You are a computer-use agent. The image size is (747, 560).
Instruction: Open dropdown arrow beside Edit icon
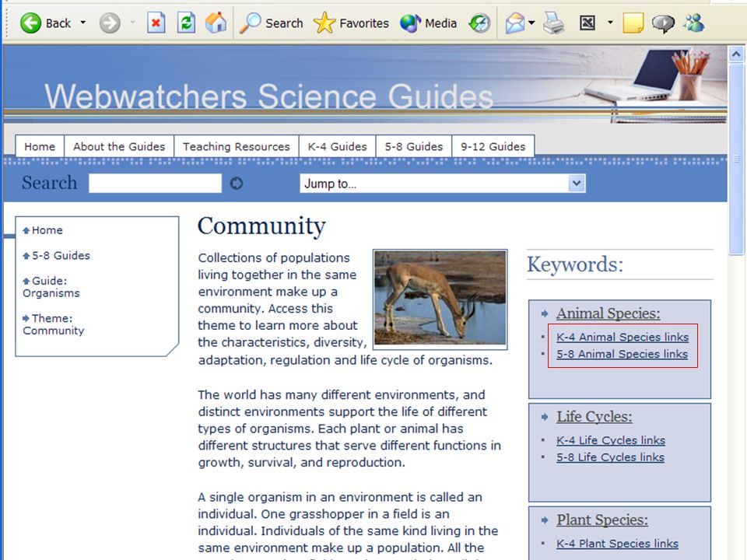[610, 23]
